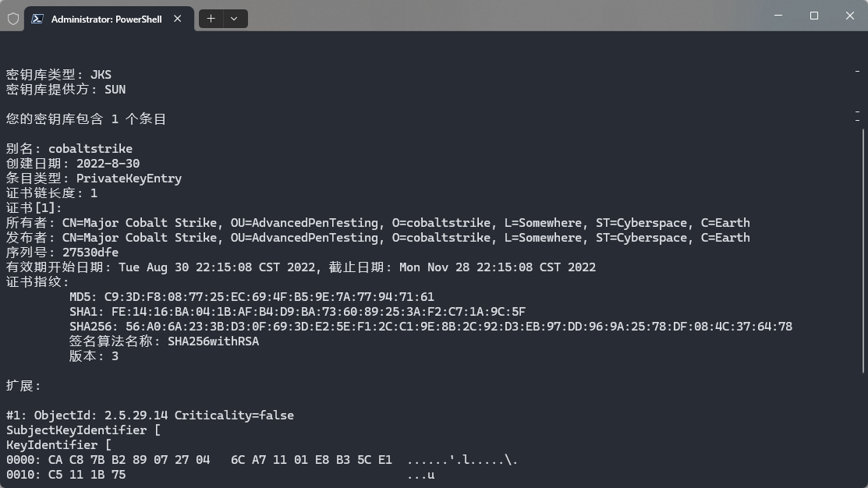Click the shield icon in title bar
The height and width of the screenshot is (488, 868).
13,19
